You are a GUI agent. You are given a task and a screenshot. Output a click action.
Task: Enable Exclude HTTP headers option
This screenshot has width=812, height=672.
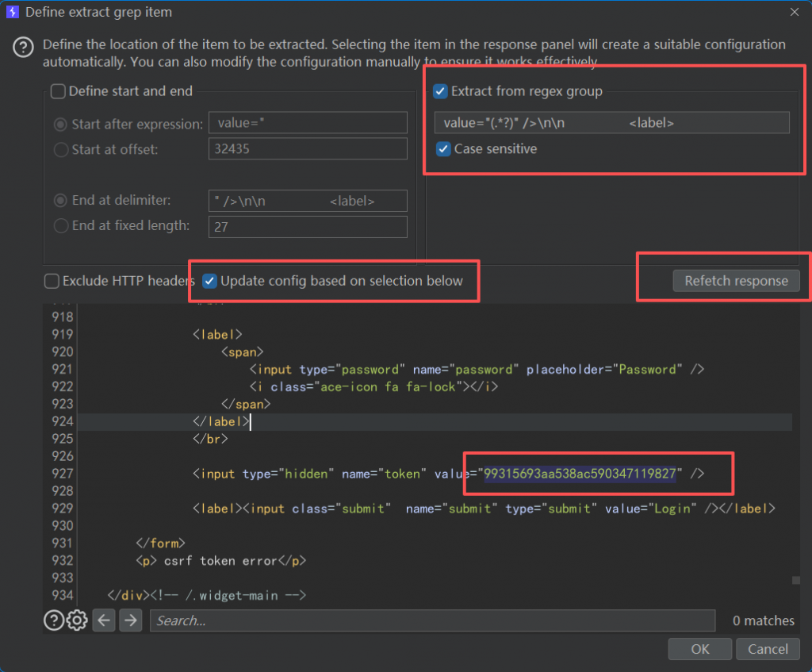(x=52, y=281)
